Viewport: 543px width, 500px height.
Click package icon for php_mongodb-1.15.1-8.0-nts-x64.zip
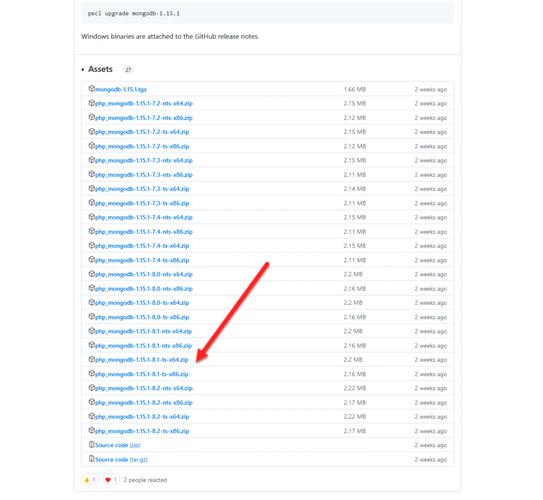tap(91, 274)
